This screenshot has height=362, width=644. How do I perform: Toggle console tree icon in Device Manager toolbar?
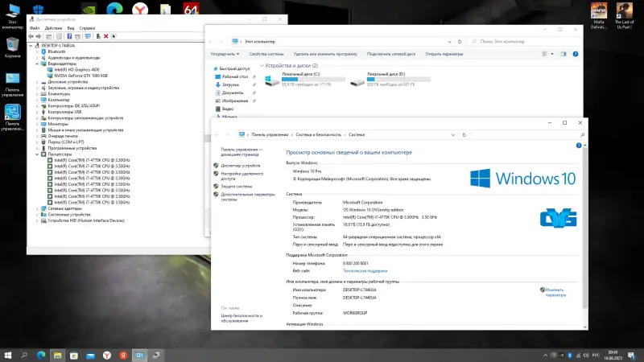49,36
